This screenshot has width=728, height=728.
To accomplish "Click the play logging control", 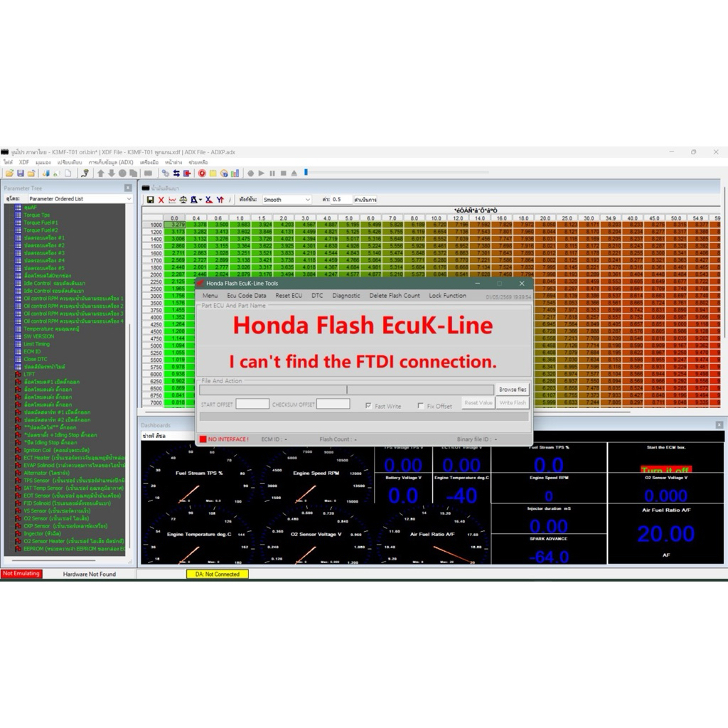I will click(262, 173).
